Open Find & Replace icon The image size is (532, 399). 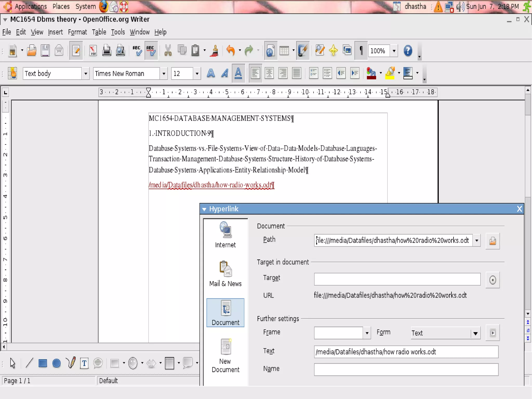click(x=320, y=50)
